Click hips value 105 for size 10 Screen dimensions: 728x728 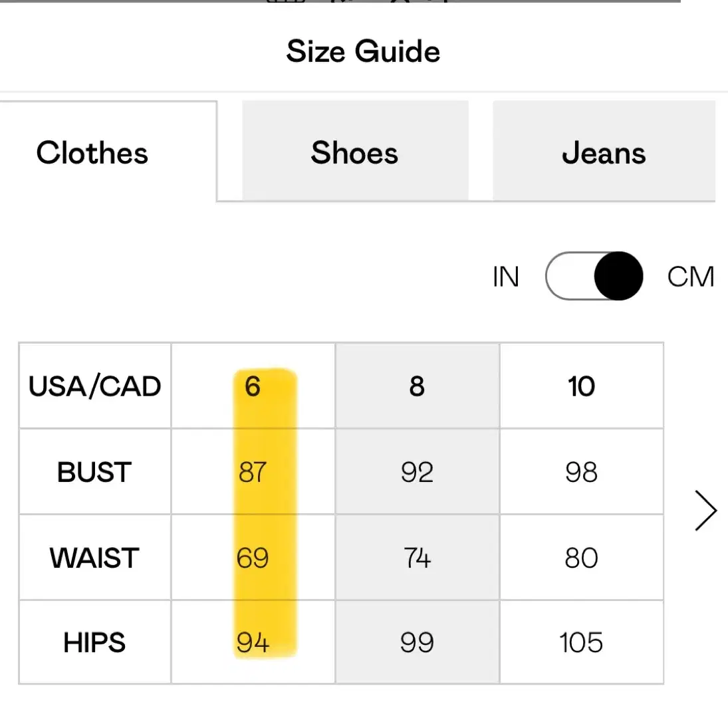click(581, 643)
